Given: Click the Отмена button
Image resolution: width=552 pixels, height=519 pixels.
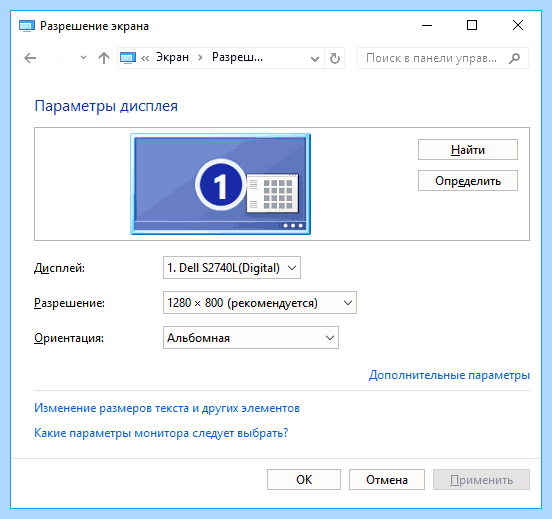Looking at the screenshot, I should (387, 480).
